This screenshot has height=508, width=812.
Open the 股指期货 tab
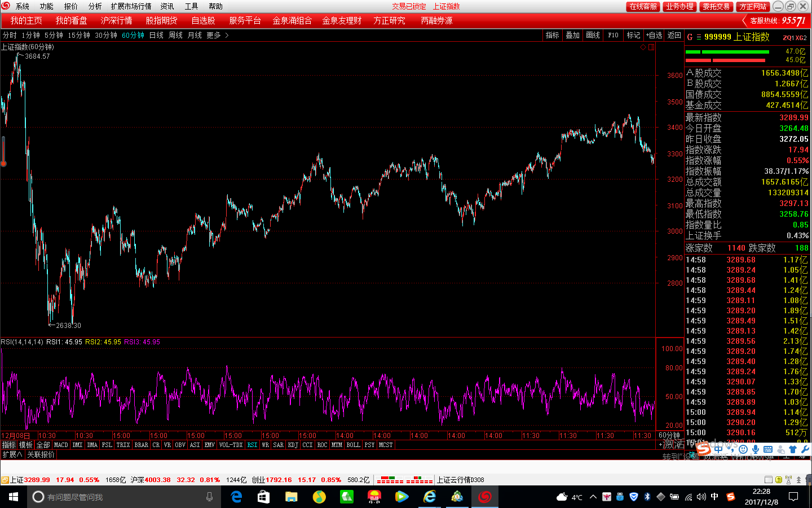pos(162,20)
